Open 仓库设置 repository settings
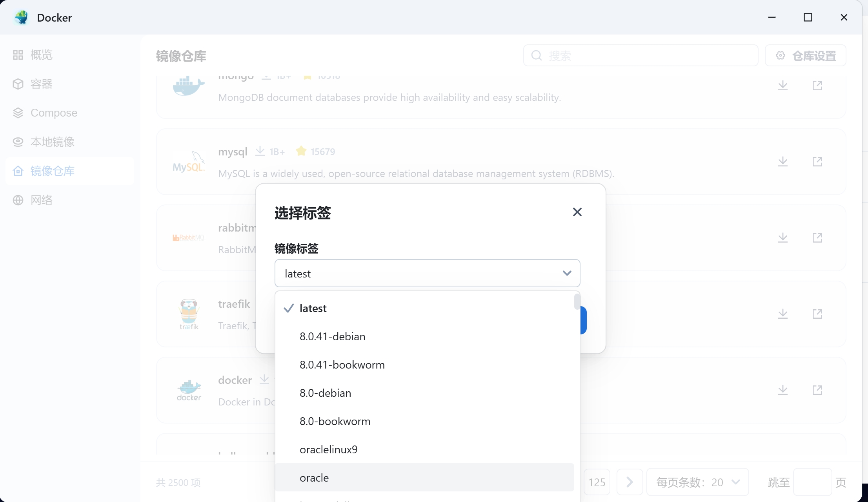The image size is (868, 502). click(805, 55)
